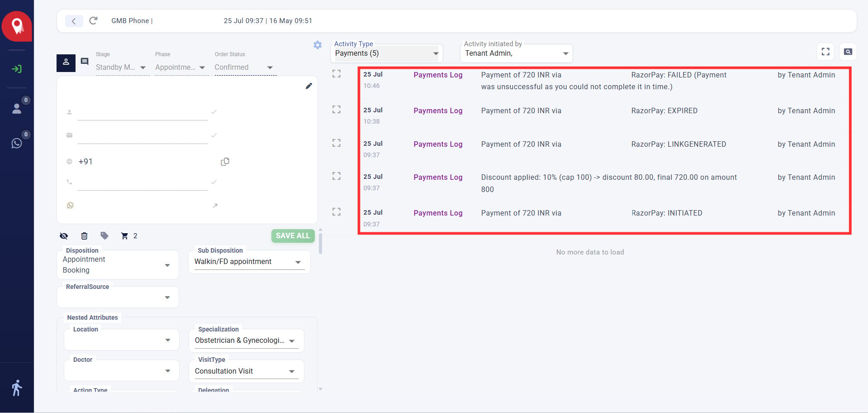
Task: Toggle the crossed-eye visibility icon
Action: point(64,236)
